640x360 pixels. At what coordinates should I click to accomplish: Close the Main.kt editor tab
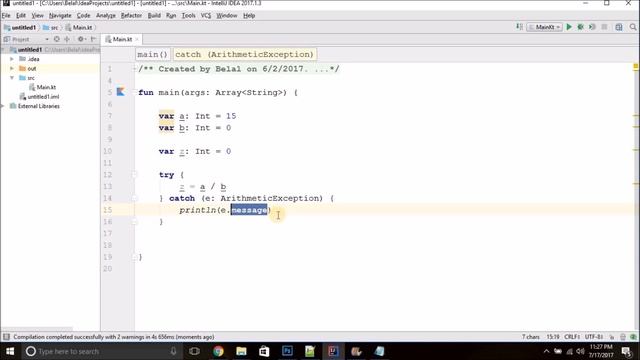137,39
